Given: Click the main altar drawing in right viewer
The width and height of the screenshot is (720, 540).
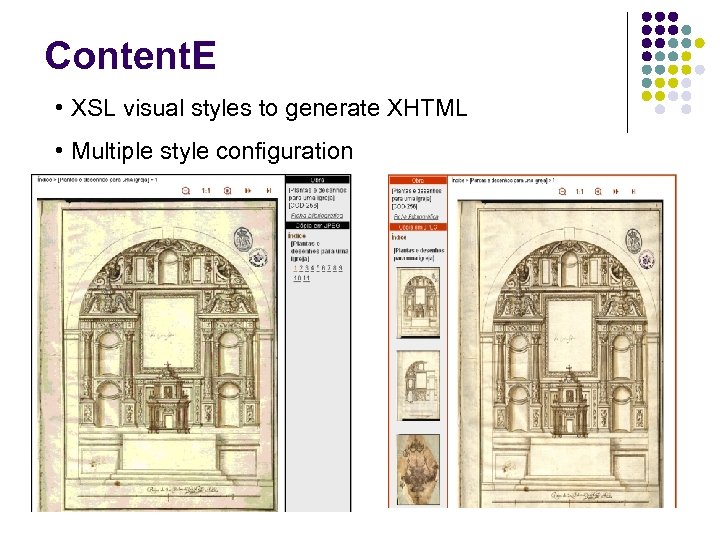Looking at the screenshot, I should tap(561, 354).
